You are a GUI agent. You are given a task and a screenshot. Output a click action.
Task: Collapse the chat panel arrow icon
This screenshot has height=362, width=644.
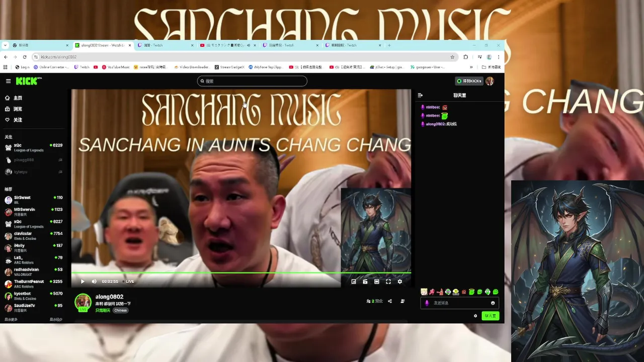click(420, 95)
